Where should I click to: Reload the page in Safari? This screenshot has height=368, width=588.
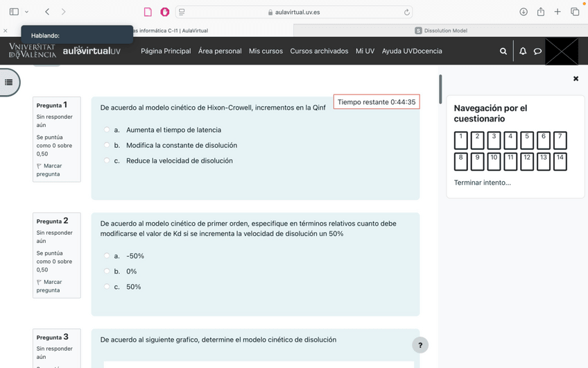click(x=407, y=12)
